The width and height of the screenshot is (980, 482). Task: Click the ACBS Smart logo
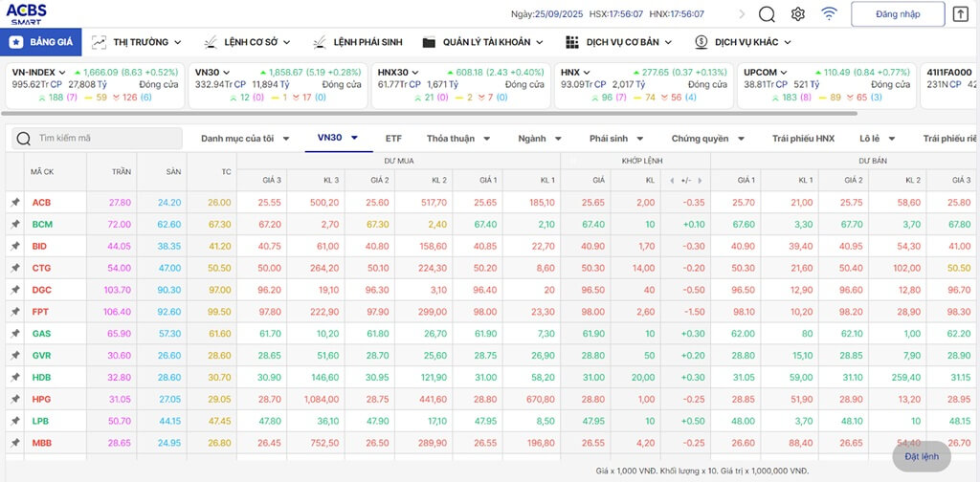pos(28,13)
